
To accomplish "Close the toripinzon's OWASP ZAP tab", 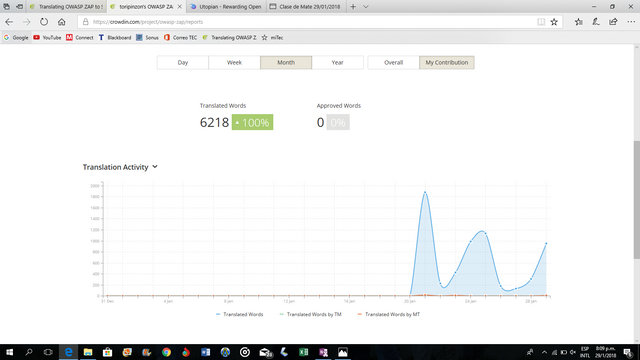I will point(180,7).
